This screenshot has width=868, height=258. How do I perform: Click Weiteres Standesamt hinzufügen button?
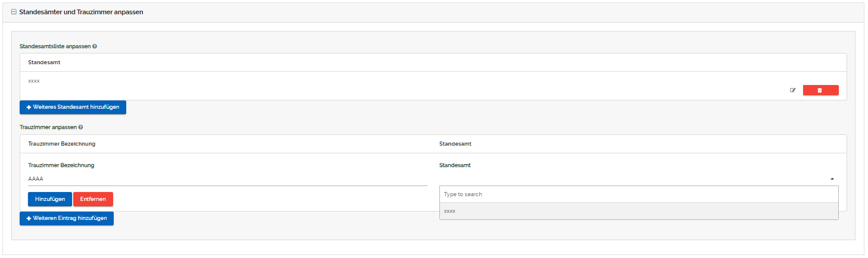point(73,107)
